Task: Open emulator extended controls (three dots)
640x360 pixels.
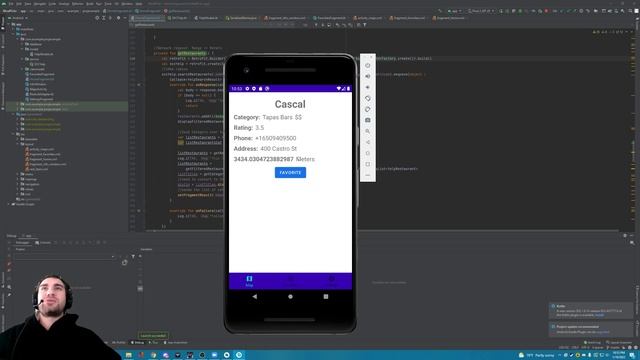Action: pyautogui.click(x=368, y=175)
